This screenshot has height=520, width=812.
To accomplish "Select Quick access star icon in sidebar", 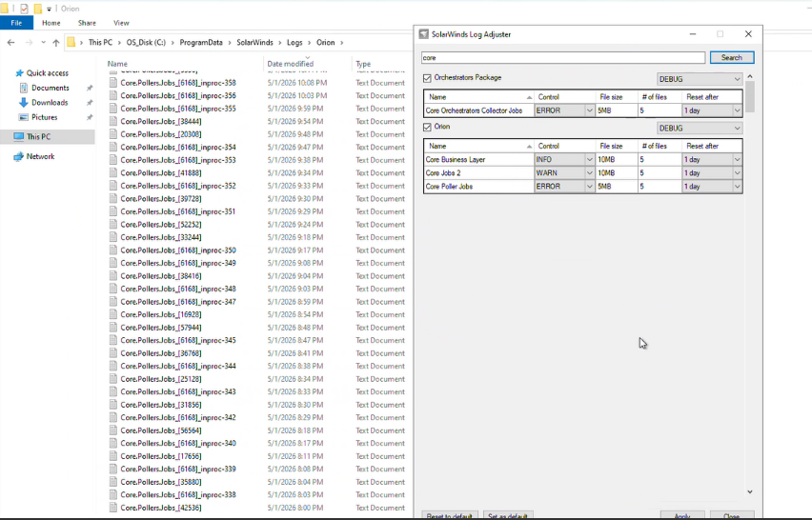I will pos(20,73).
